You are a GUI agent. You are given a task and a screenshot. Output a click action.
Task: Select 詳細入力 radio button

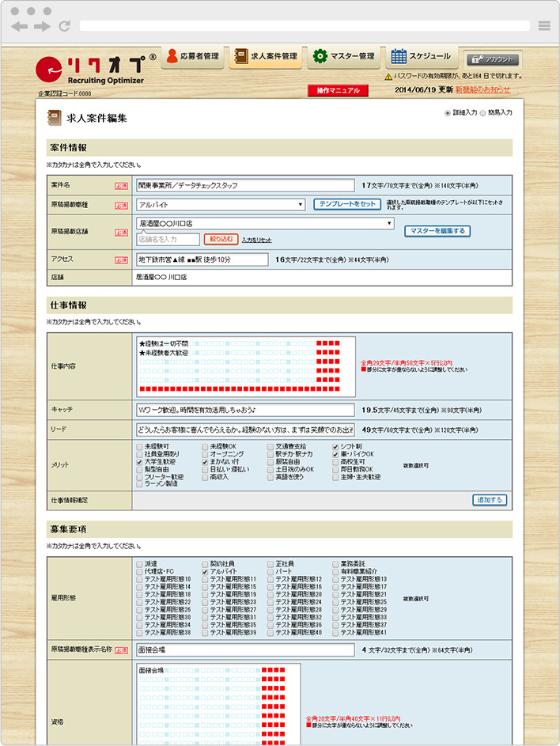(447, 113)
